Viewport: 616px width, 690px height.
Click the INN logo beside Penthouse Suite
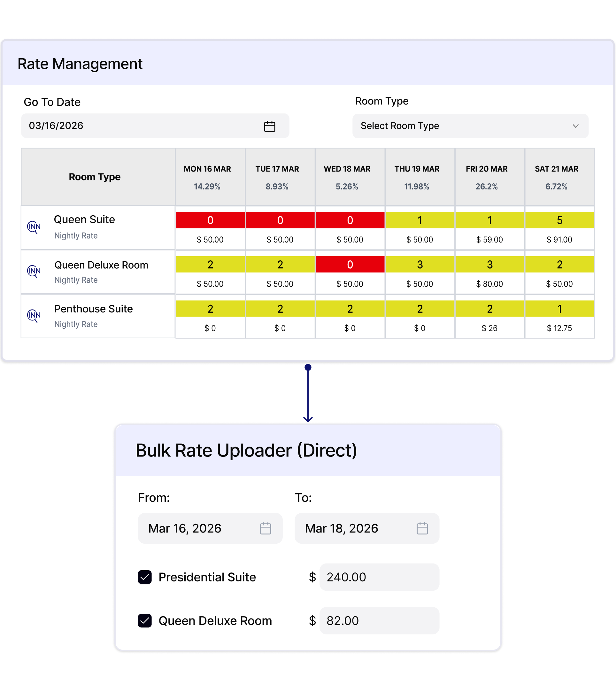click(x=34, y=315)
